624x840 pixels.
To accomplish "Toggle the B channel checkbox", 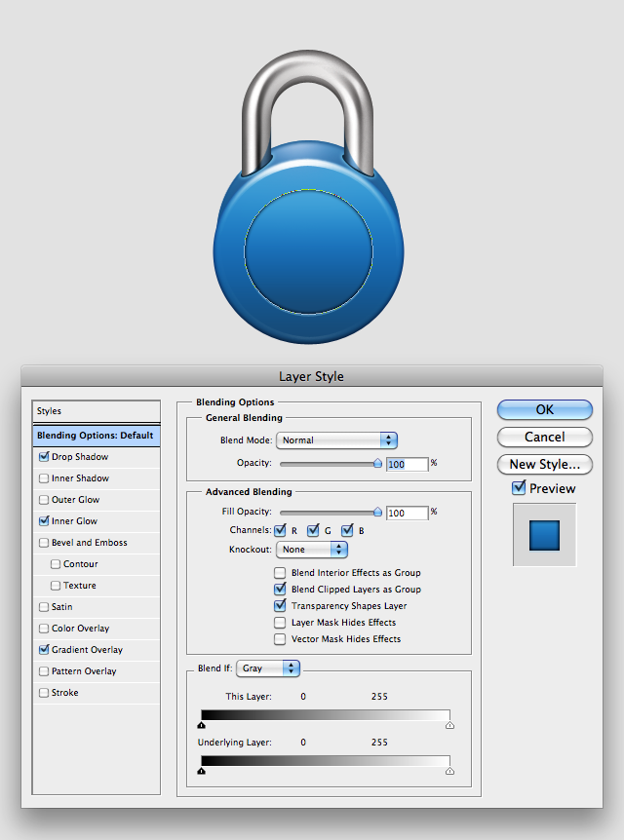I will pyautogui.click(x=347, y=531).
